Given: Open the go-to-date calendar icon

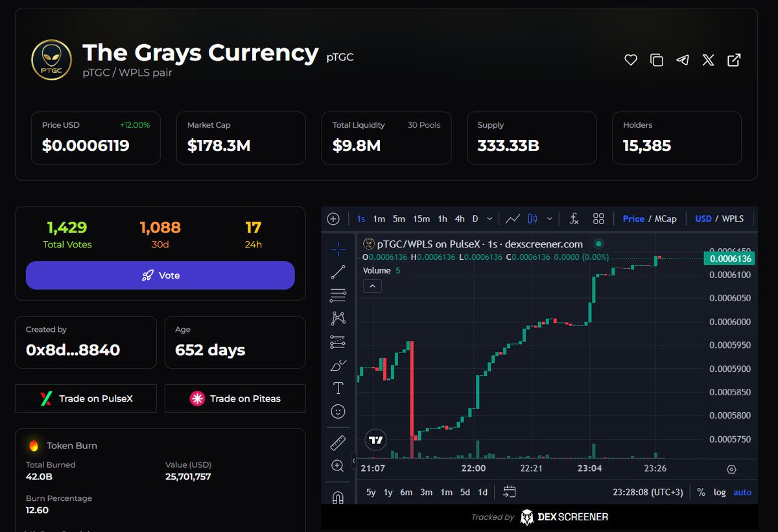Looking at the screenshot, I should 510,492.
